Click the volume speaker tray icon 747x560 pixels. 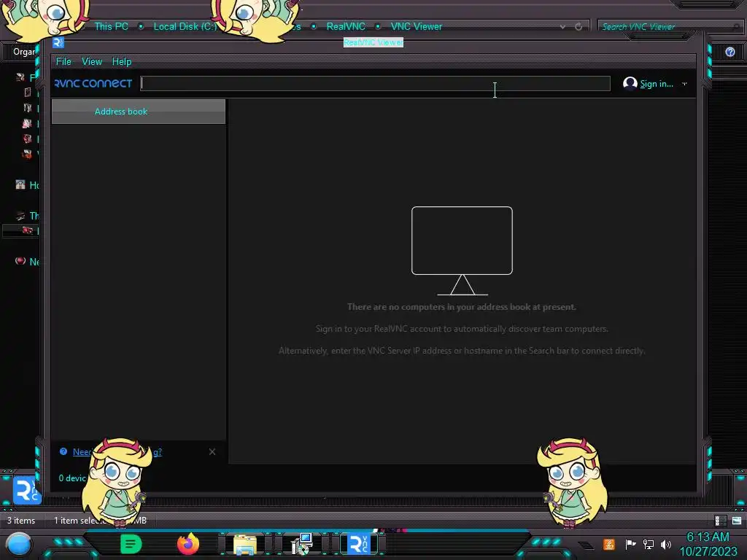tap(665, 544)
